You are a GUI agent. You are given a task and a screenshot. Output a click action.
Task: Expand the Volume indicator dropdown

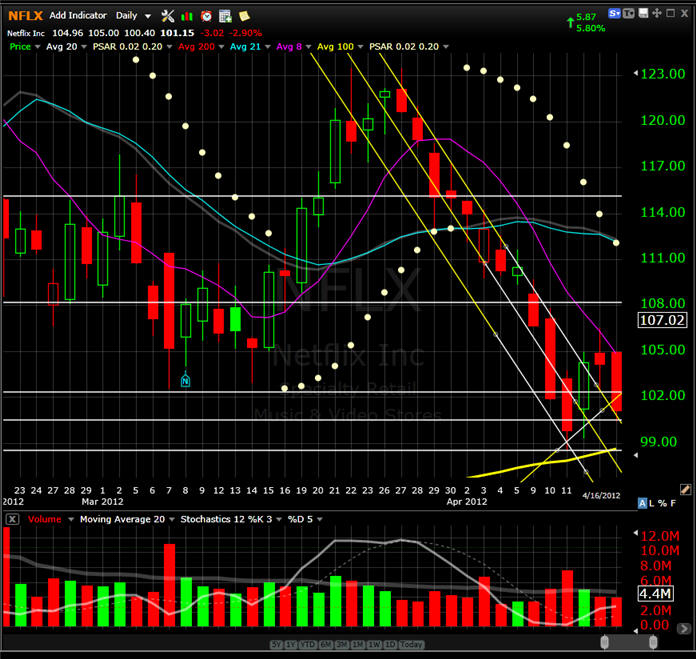[x=71, y=519]
